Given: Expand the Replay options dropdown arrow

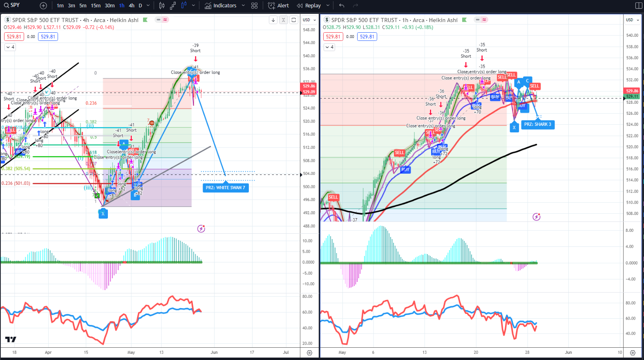Looking at the screenshot, I should tap(328, 6).
